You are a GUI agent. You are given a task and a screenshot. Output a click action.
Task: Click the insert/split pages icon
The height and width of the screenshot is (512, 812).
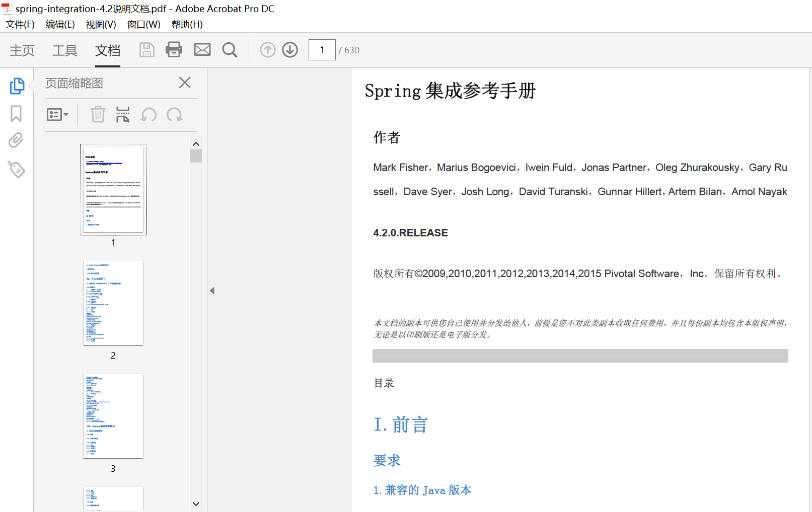coord(123,115)
